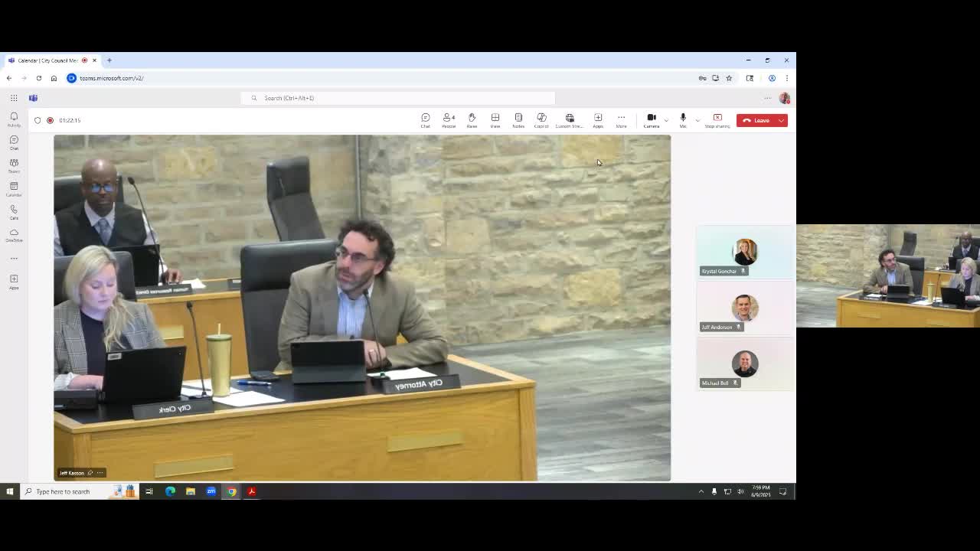
Task: Click the Teams search box
Action: (x=398, y=98)
